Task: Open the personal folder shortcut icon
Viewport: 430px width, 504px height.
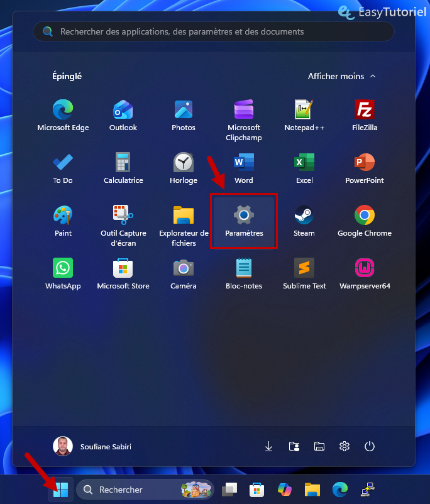Action: click(x=294, y=446)
